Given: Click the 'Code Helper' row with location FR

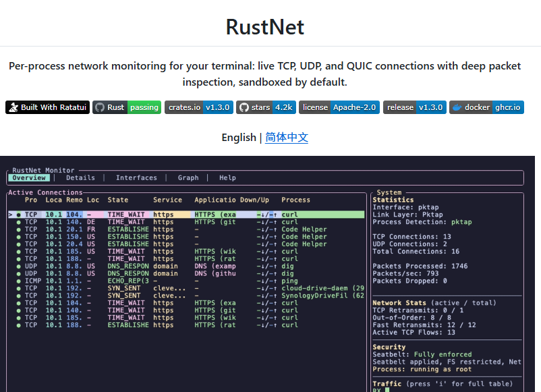Looking at the screenshot, I should (186, 229).
